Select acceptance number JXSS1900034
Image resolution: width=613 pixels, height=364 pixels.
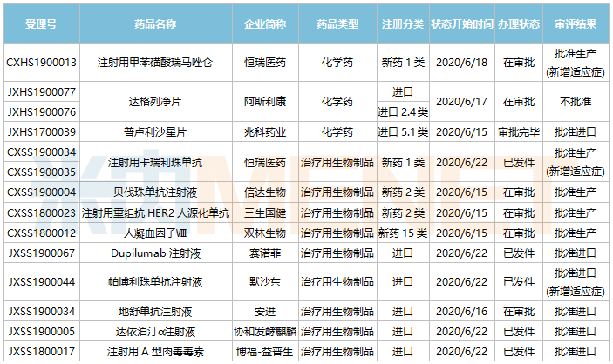(42, 311)
